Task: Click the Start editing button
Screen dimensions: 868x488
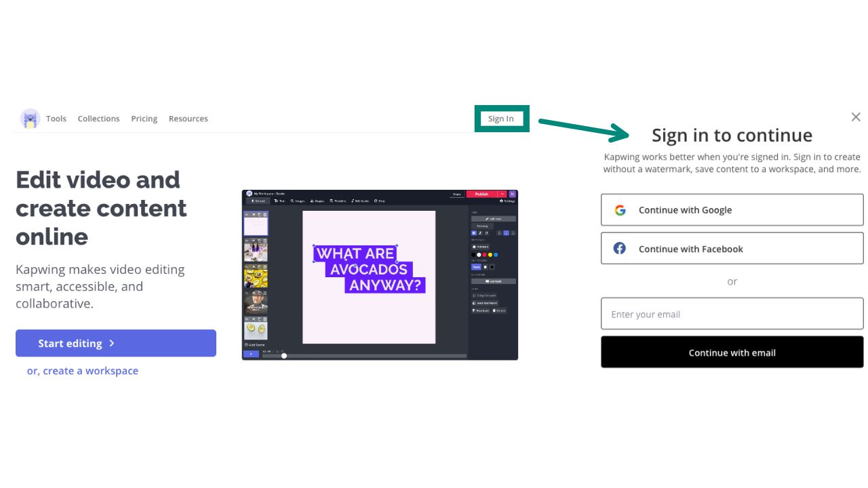Action: coord(116,343)
